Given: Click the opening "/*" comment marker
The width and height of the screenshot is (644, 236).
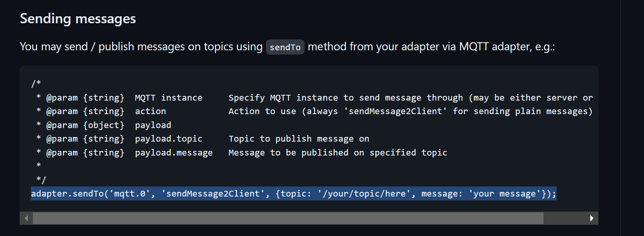Looking at the screenshot, I should 36,84.
